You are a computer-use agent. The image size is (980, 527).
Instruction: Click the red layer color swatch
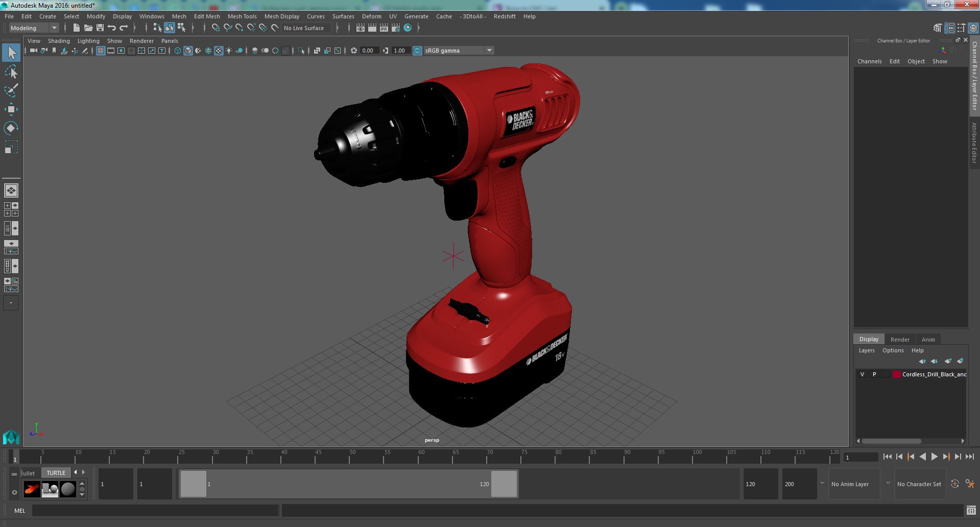tap(897, 374)
